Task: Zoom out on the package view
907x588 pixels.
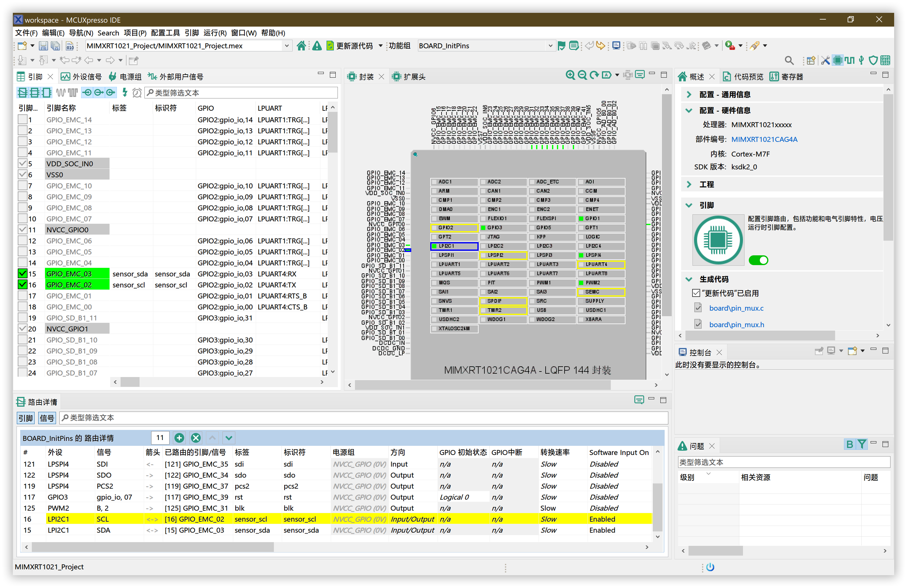Action: [582, 75]
